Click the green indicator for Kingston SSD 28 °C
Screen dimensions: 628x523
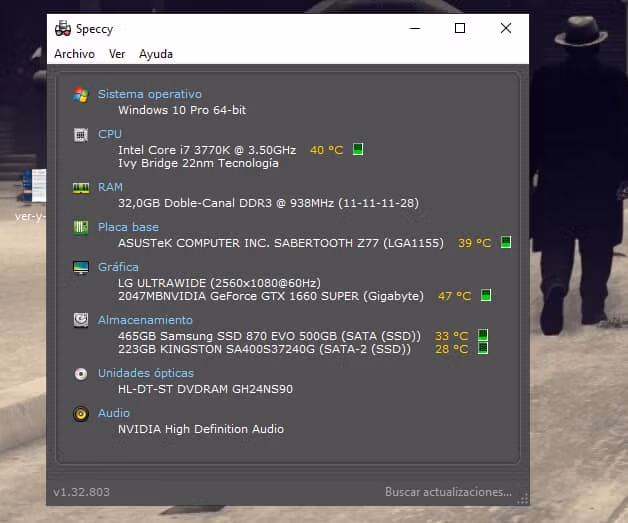[x=483, y=348]
